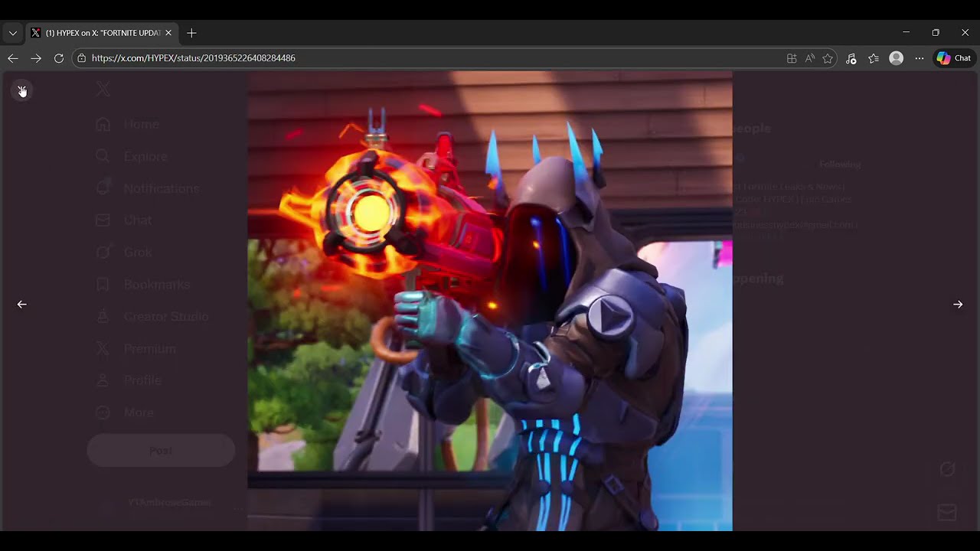Go back with the browser back arrow
980x551 pixels.
point(13,58)
